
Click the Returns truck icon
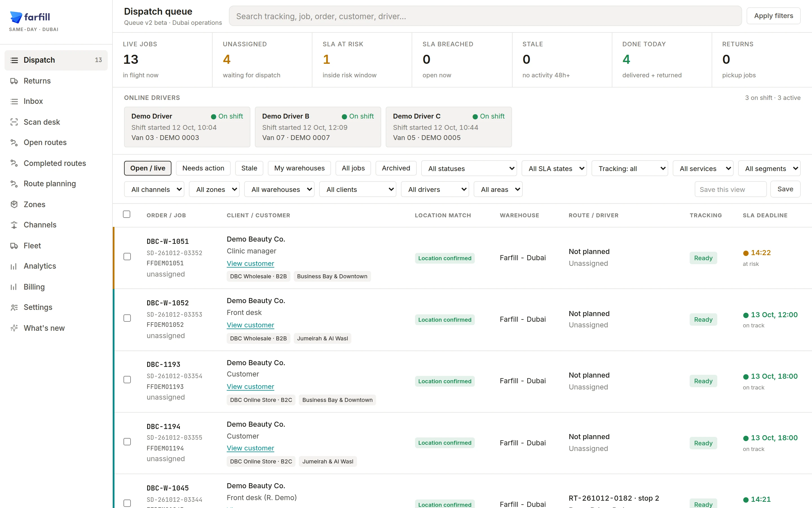14,81
